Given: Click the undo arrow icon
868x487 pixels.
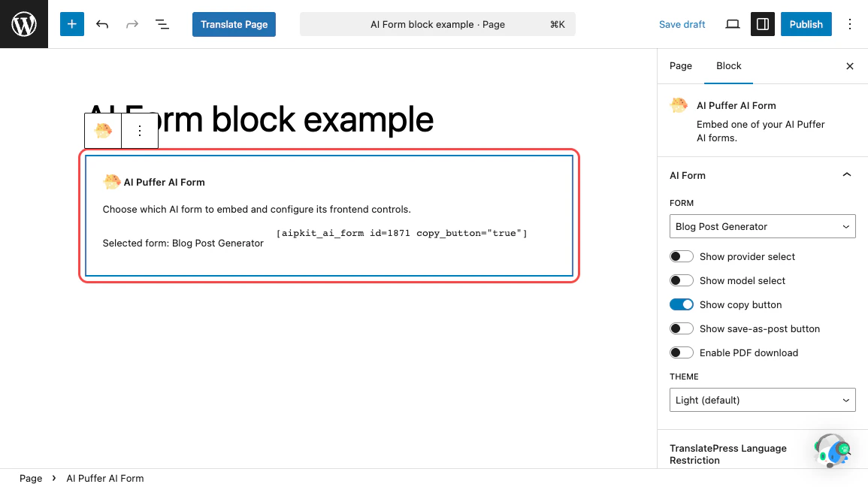Looking at the screenshot, I should coord(102,23).
